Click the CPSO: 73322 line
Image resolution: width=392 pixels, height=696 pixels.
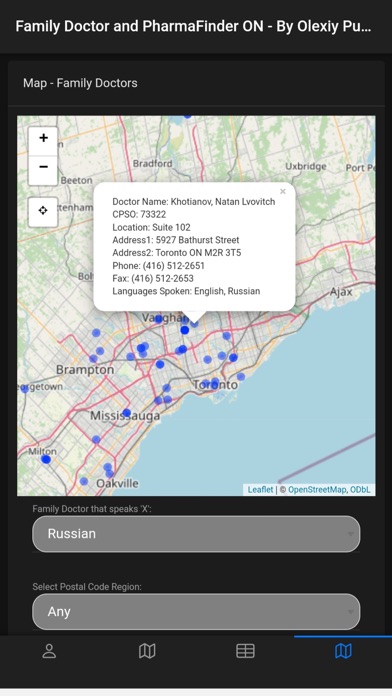[139, 214]
